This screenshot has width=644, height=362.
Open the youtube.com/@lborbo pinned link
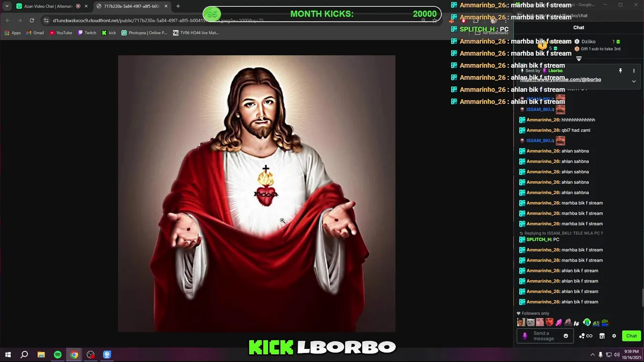(561, 79)
